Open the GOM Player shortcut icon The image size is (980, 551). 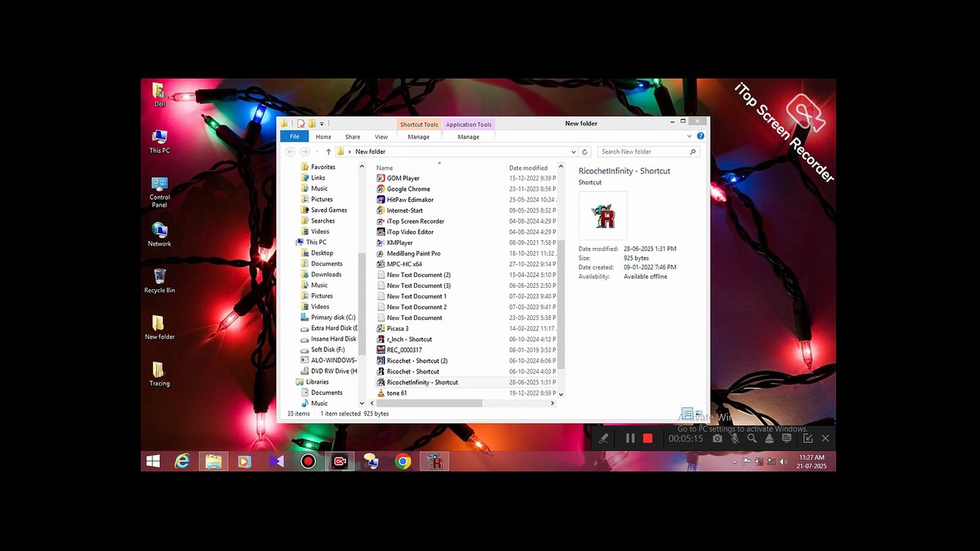click(381, 178)
